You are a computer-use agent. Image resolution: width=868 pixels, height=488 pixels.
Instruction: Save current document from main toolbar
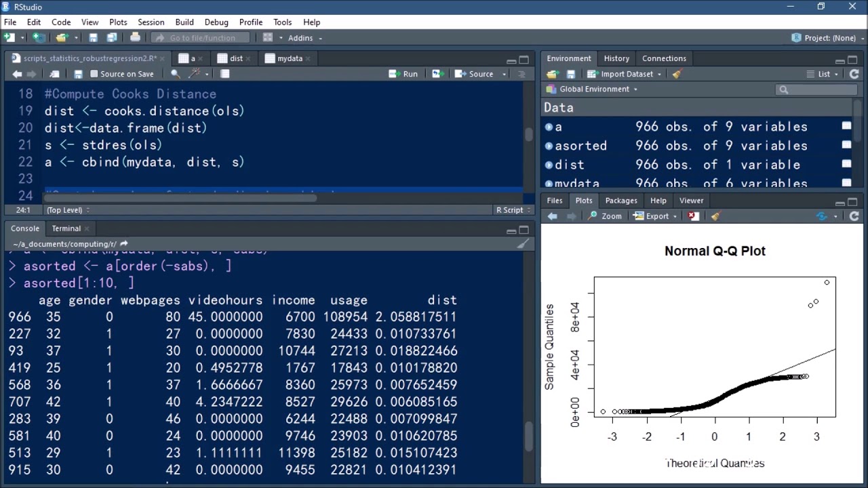tap(94, 38)
